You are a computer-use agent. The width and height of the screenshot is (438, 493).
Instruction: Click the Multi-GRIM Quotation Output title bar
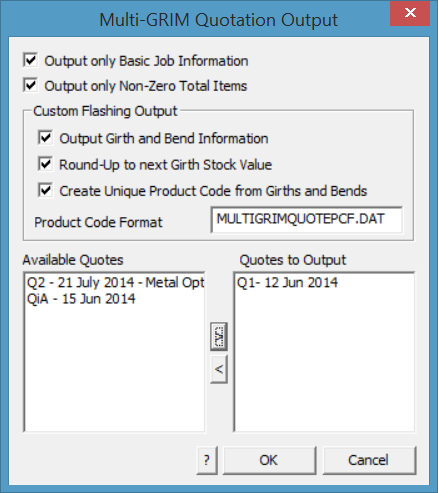coord(218,19)
